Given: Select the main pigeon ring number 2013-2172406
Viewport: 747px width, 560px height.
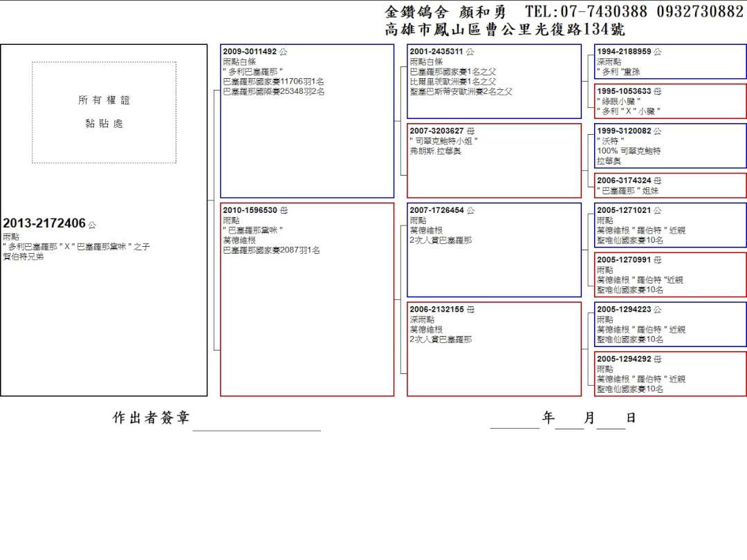Looking at the screenshot, I should (x=44, y=223).
